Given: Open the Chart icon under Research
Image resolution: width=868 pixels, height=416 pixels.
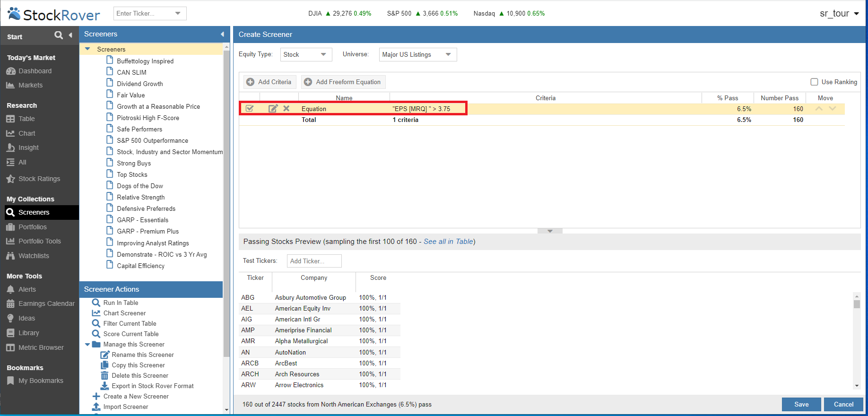Looking at the screenshot, I should [x=11, y=133].
